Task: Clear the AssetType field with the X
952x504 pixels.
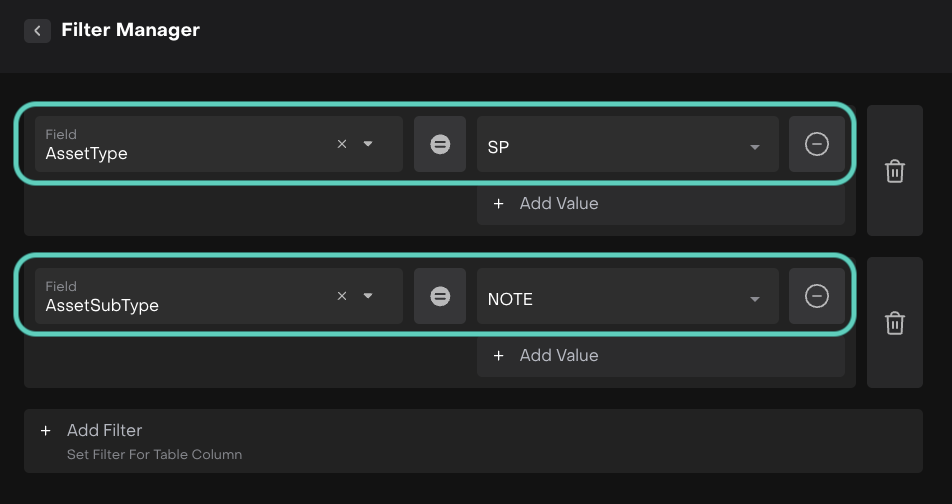Action: (x=342, y=144)
